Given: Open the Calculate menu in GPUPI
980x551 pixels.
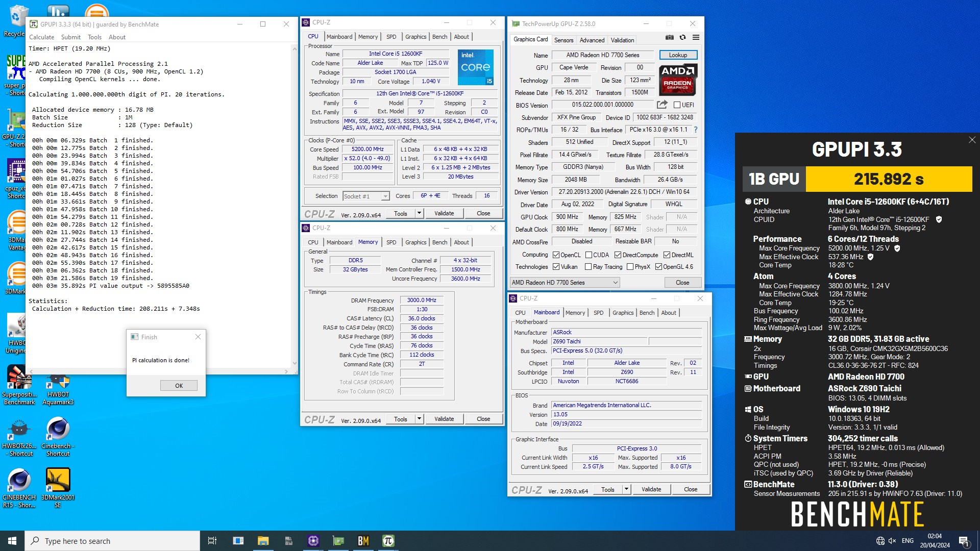Looking at the screenshot, I should [41, 37].
